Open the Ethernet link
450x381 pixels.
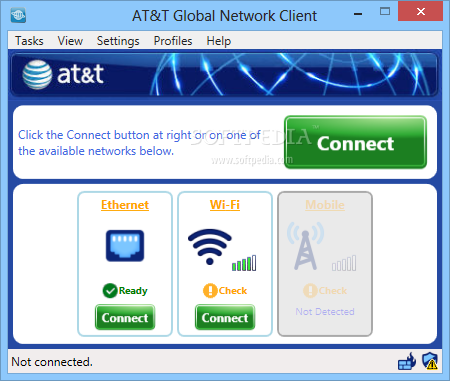point(125,205)
